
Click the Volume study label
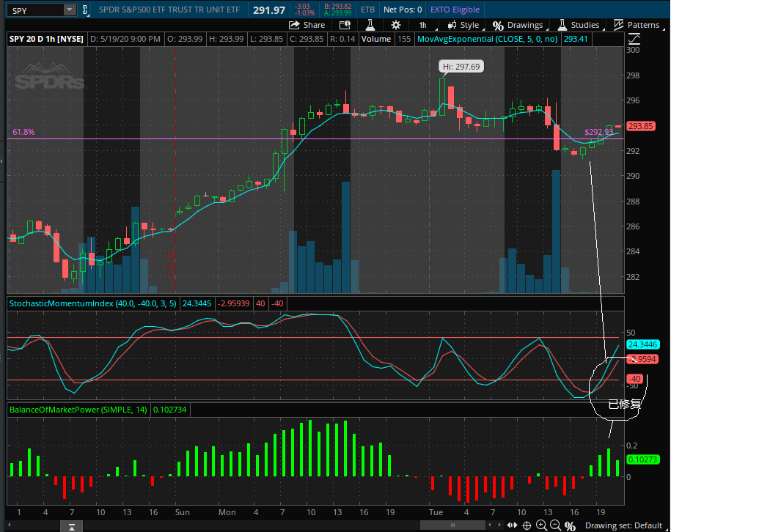coord(375,39)
